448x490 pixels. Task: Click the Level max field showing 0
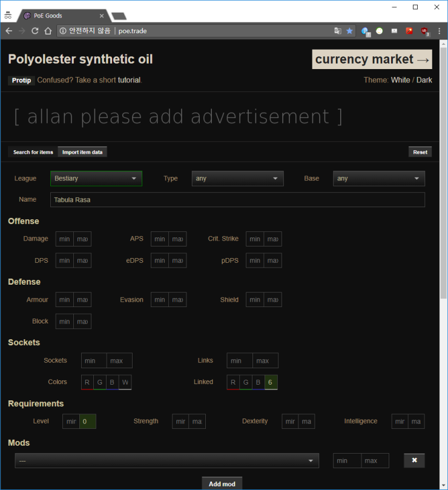coord(88,422)
